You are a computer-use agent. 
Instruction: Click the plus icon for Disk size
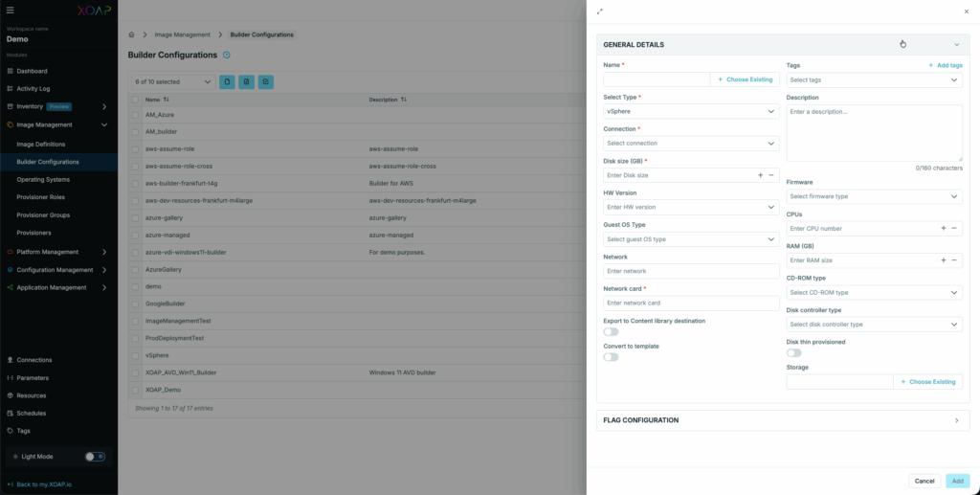tap(761, 175)
